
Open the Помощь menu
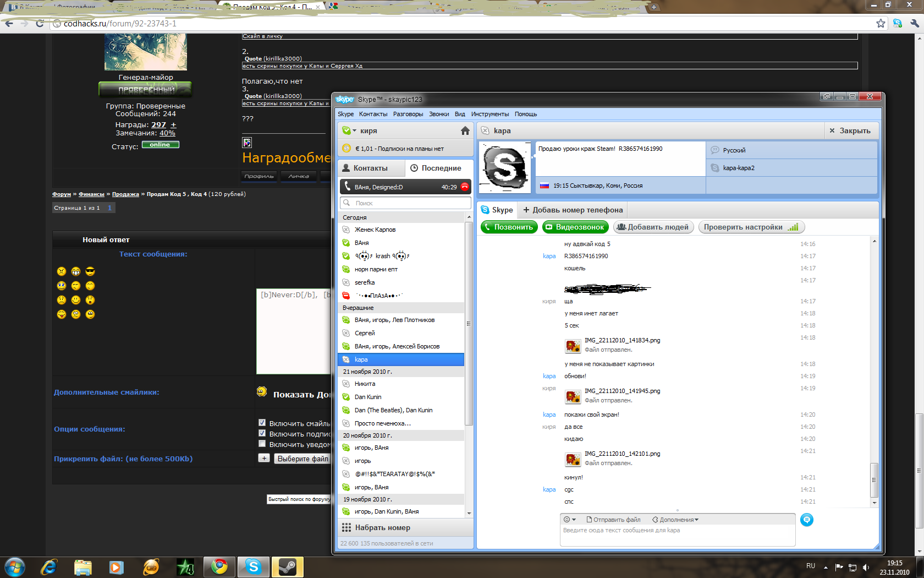point(526,114)
